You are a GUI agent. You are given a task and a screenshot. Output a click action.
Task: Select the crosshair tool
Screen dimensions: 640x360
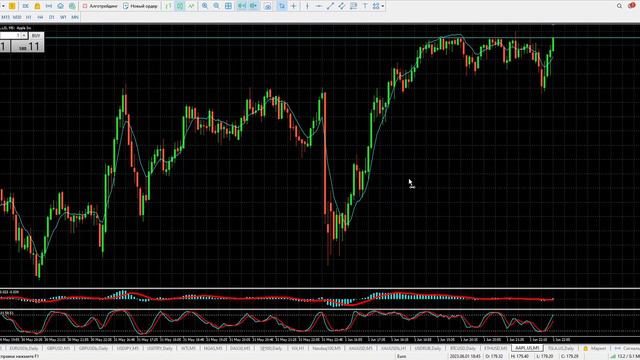(293, 6)
